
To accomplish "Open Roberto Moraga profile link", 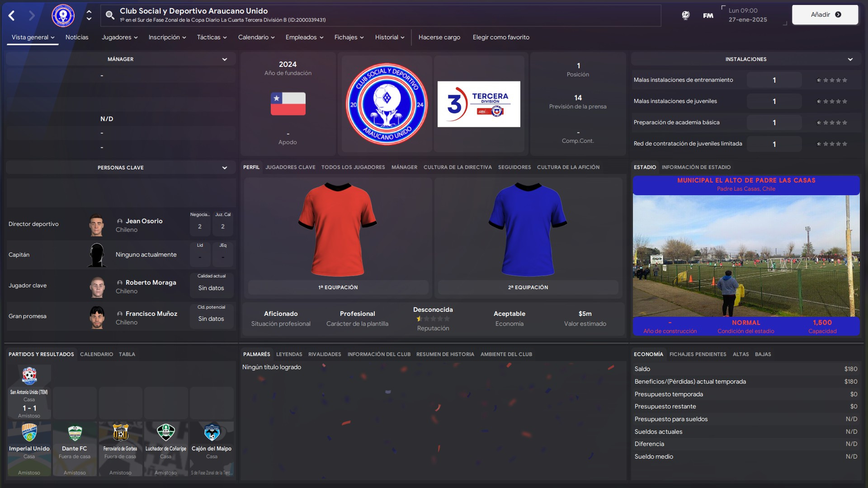I will pyautogui.click(x=151, y=282).
